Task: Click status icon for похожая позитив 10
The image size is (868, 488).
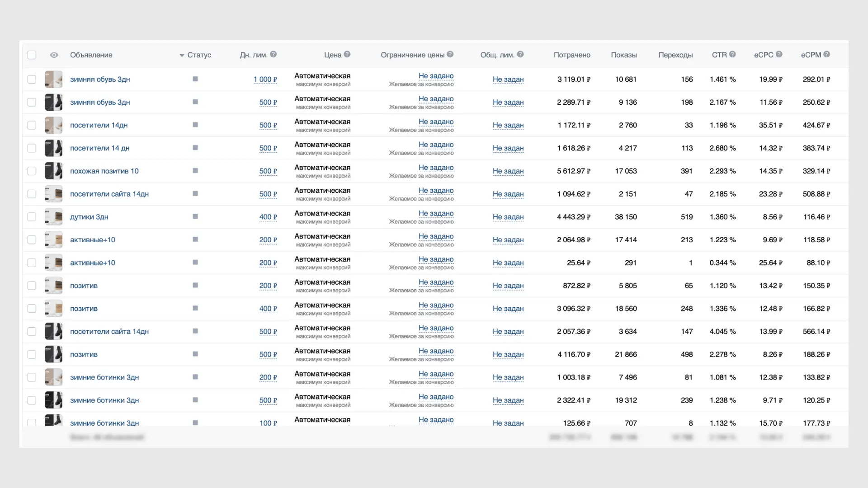Action: coord(195,171)
